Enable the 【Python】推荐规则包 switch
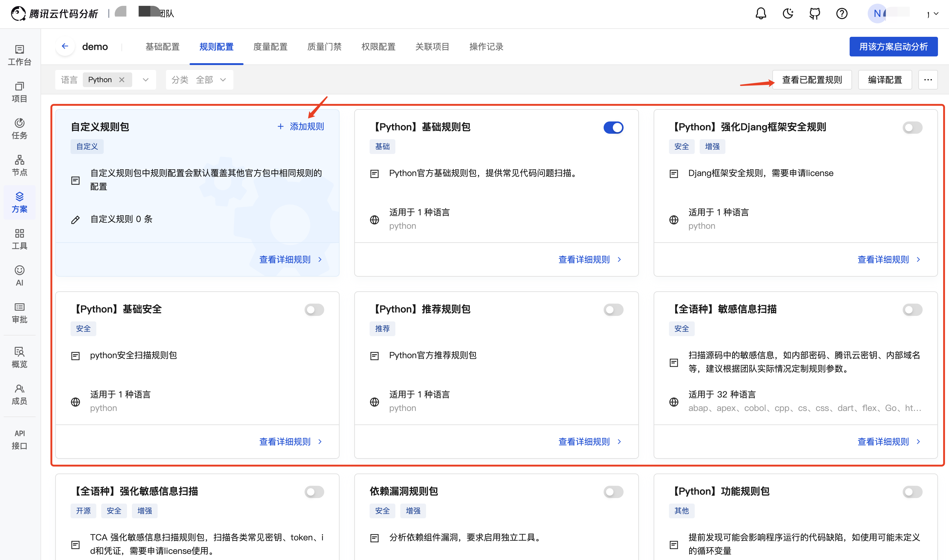Viewport: 949px width, 560px height. [613, 310]
